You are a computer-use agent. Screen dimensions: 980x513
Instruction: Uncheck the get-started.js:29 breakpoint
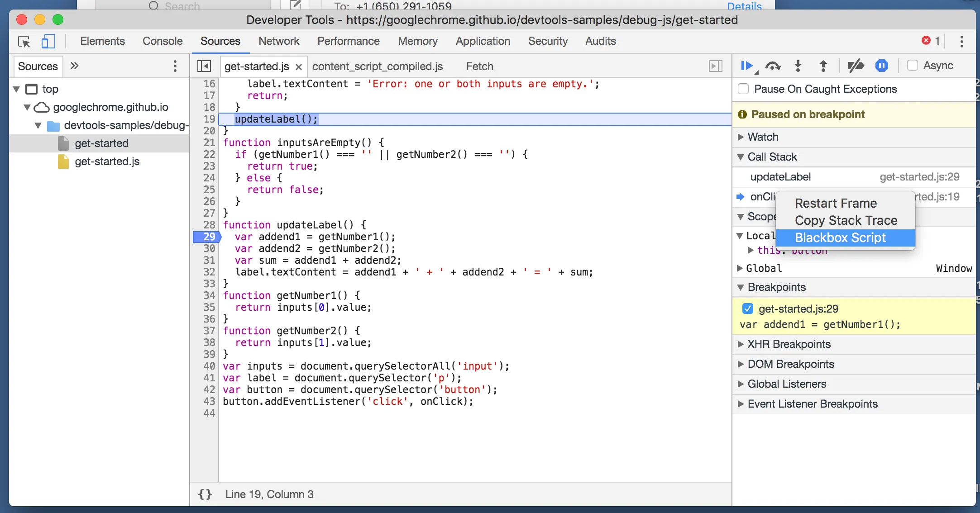[x=747, y=309]
